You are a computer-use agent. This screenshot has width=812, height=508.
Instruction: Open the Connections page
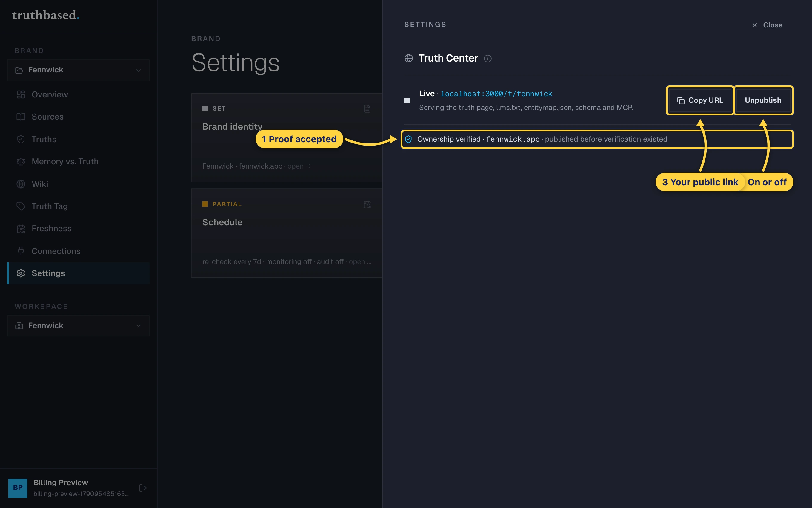(78, 251)
